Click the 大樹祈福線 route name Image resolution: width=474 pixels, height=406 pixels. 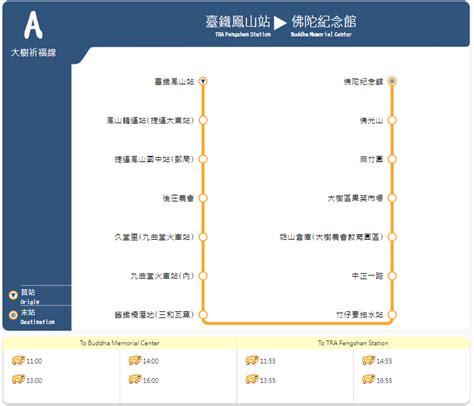(33, 53)
